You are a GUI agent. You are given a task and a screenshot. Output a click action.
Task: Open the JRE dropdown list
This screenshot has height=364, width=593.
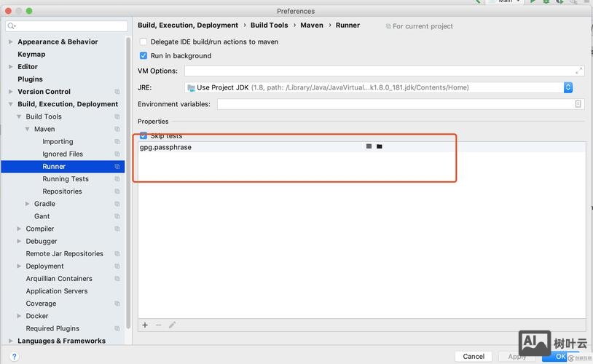click(x=568, y=87)
